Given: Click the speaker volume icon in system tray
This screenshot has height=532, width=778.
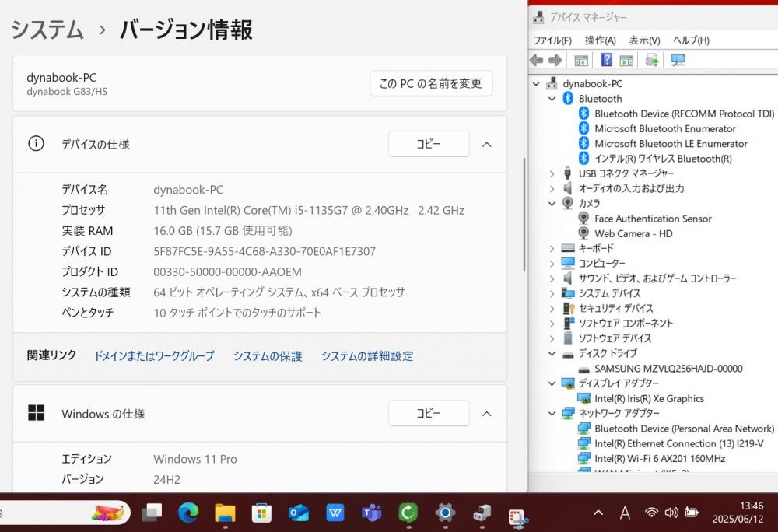Looking at the screenshot, I should [x=671, y=513].
